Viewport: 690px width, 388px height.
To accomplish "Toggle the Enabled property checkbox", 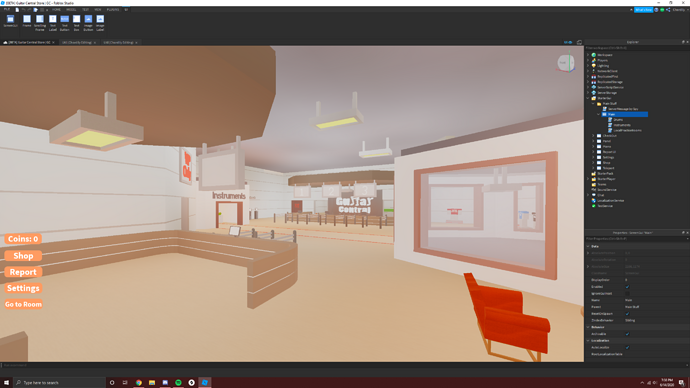I will (x=628, y=287).
